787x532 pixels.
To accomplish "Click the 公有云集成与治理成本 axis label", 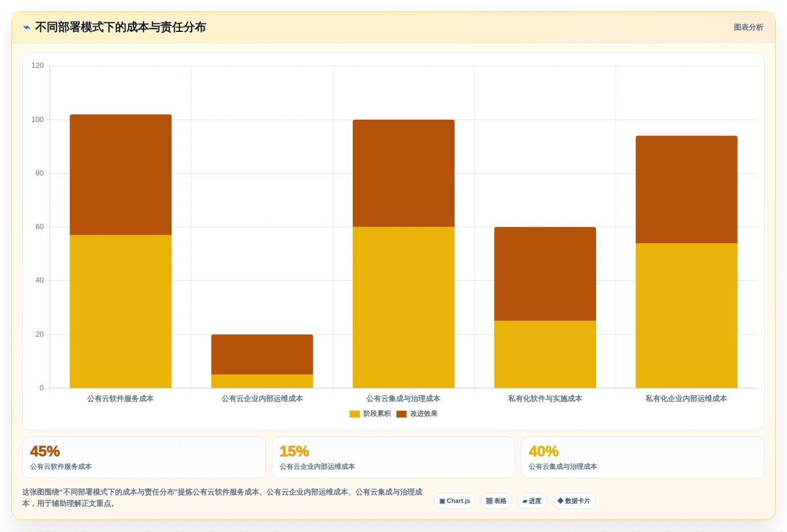I will 403,399.
